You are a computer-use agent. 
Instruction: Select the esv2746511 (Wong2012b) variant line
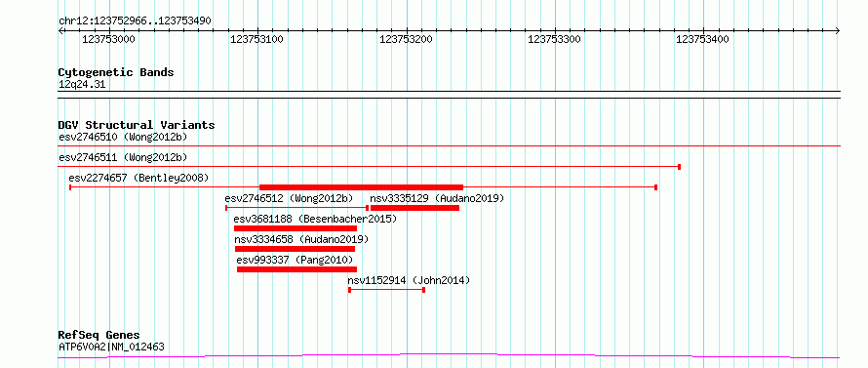coord(370,167)
